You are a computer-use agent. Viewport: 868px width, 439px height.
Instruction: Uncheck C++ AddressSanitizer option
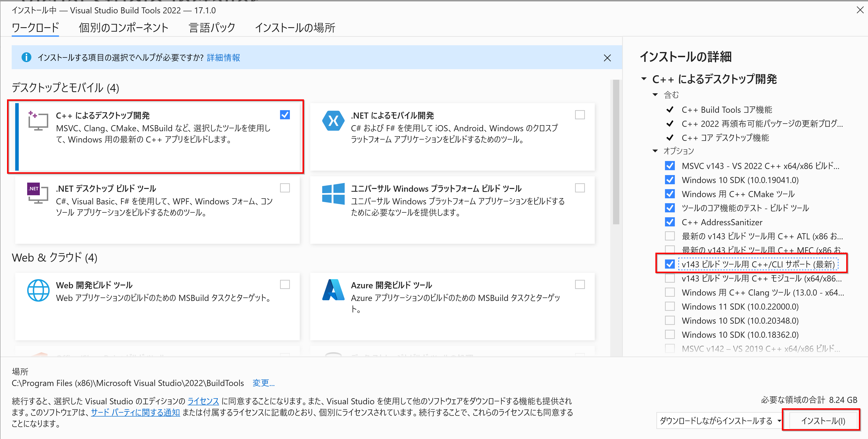(670, 222)
